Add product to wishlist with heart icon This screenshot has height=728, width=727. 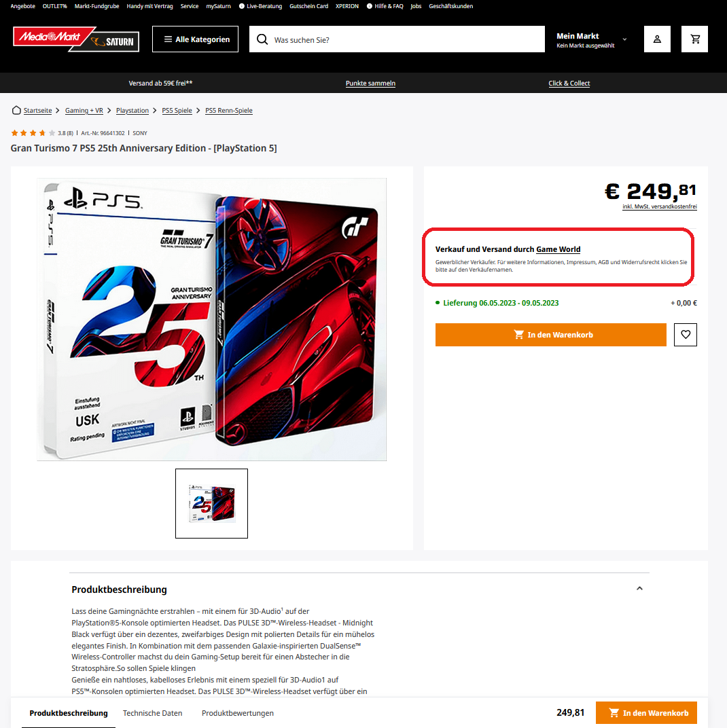(685, 334)
